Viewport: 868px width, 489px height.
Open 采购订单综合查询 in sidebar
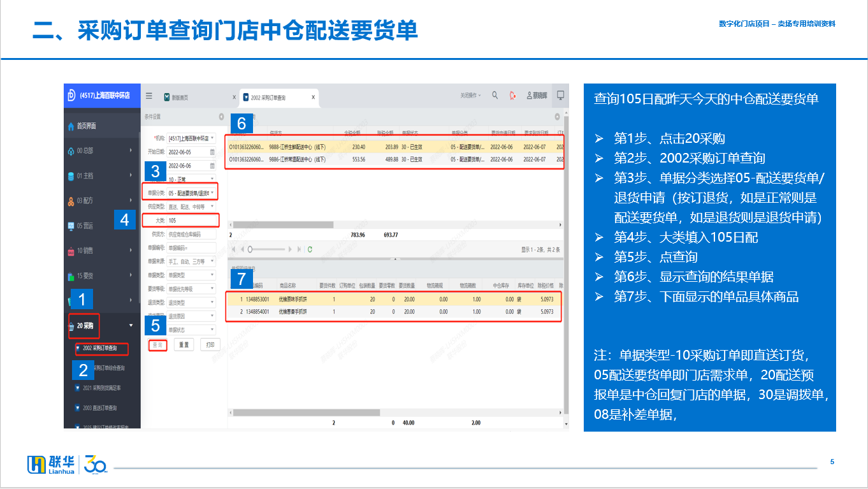point(110,369)
